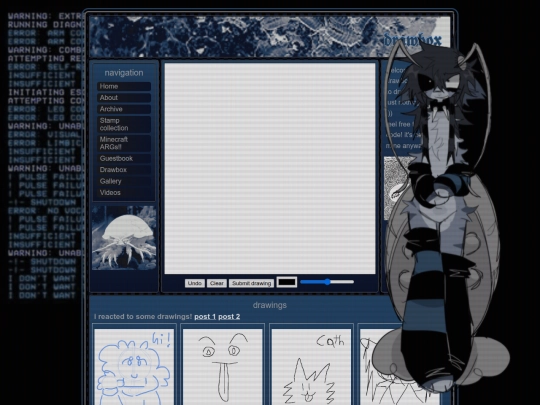This screenshot has height=405, width=540.
Task: Open the Videos page
Action: tap(124, 193)
